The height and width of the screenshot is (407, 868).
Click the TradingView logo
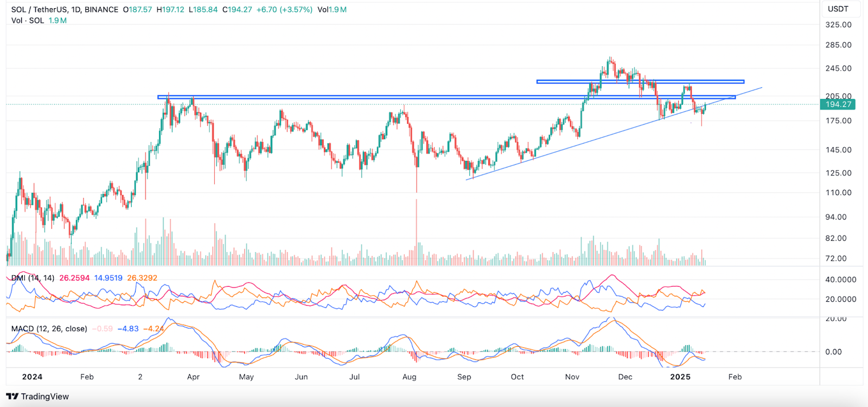click(x=37, y=396)
